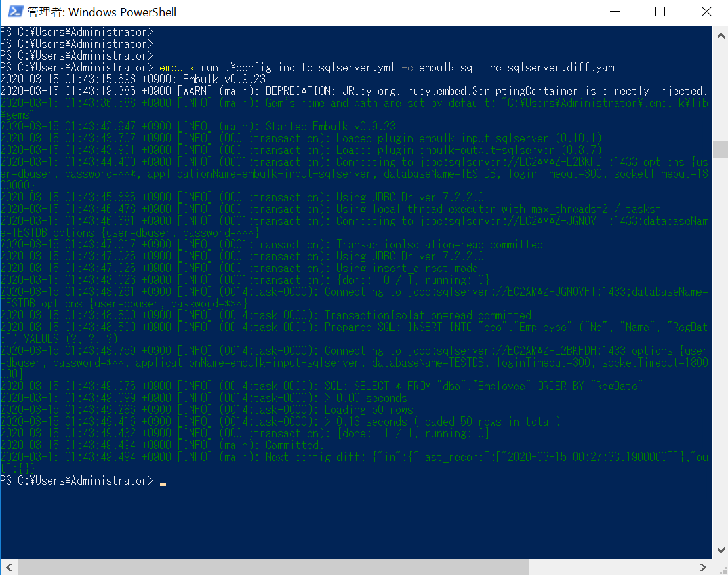Screen dimensions: 728x575
Task: Click 'Using insert_direct mode' log text
Action: (x=407, y=268)
